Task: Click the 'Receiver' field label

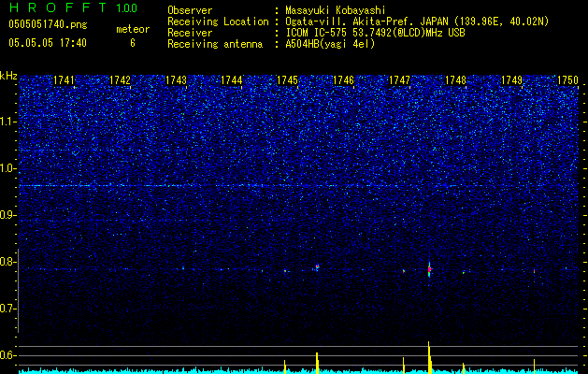Action: tap(190, 33)
